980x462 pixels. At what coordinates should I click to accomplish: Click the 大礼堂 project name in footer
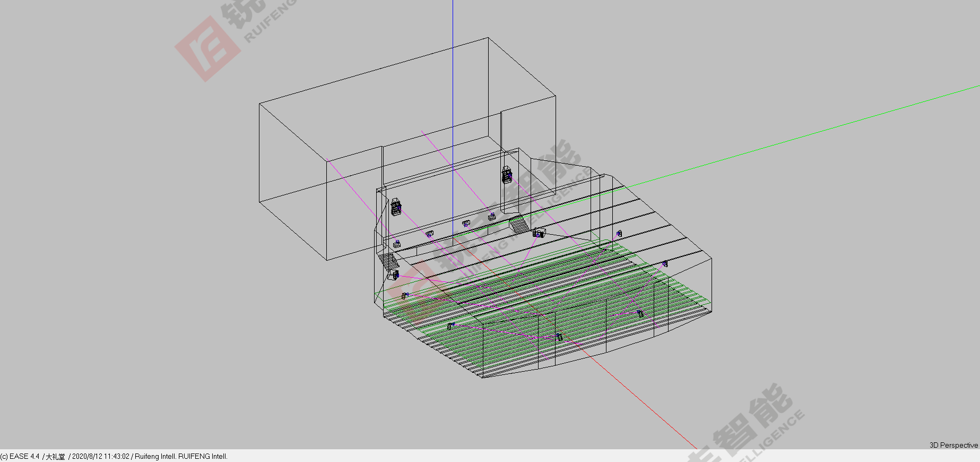(x=55, y=456)
